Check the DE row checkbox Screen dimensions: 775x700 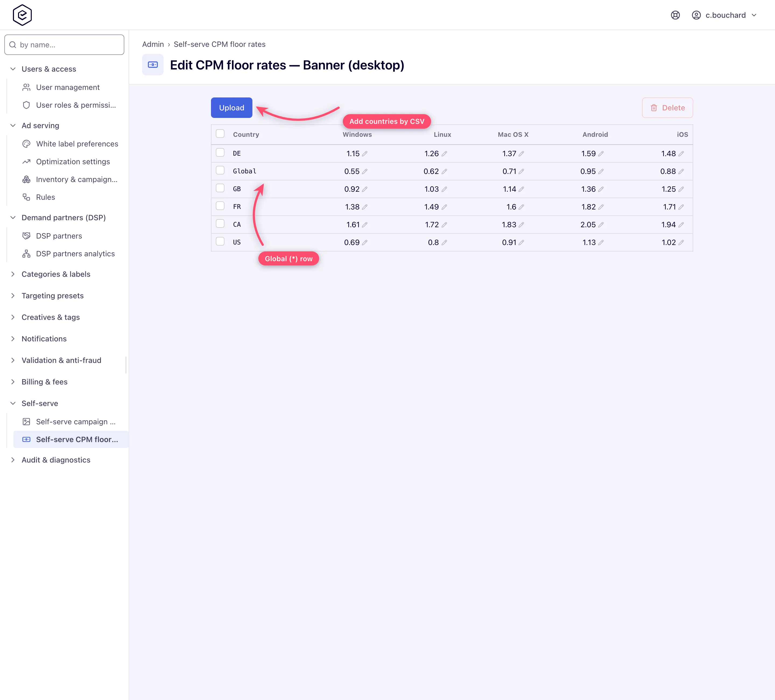[x=220, y=152]
